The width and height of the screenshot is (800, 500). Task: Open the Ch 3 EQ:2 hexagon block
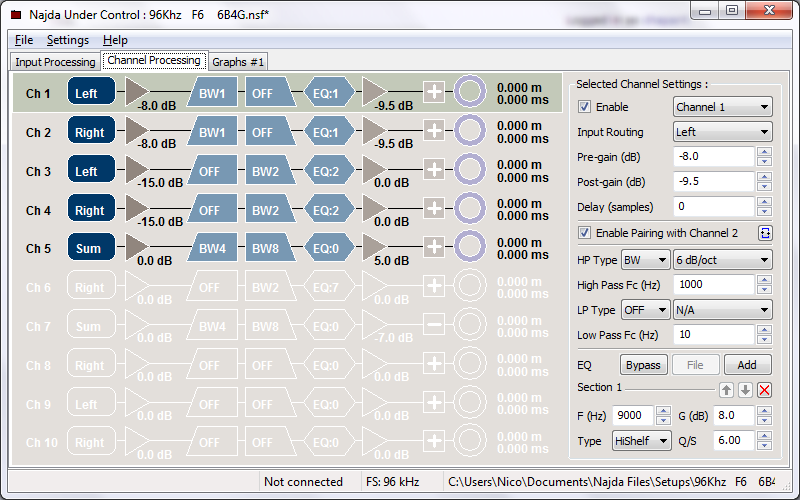pos(329,170)
